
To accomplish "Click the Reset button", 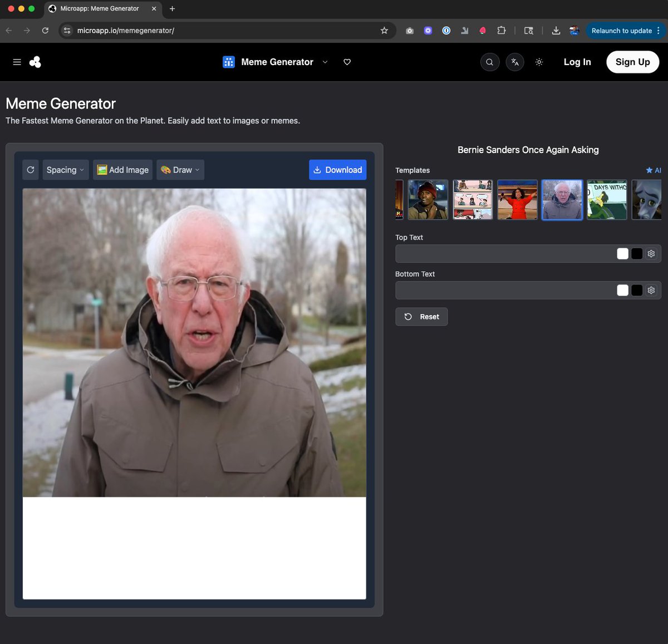I will [421, 316].
